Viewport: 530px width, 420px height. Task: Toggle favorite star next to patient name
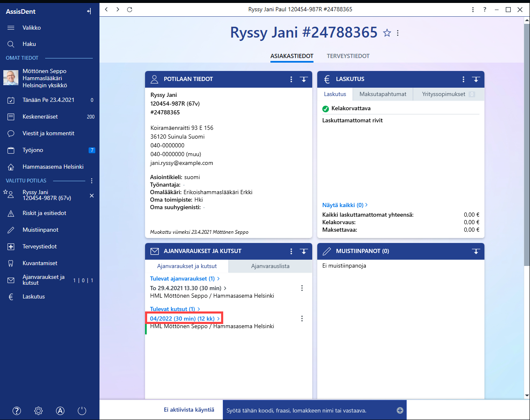(x=387, y=33)
